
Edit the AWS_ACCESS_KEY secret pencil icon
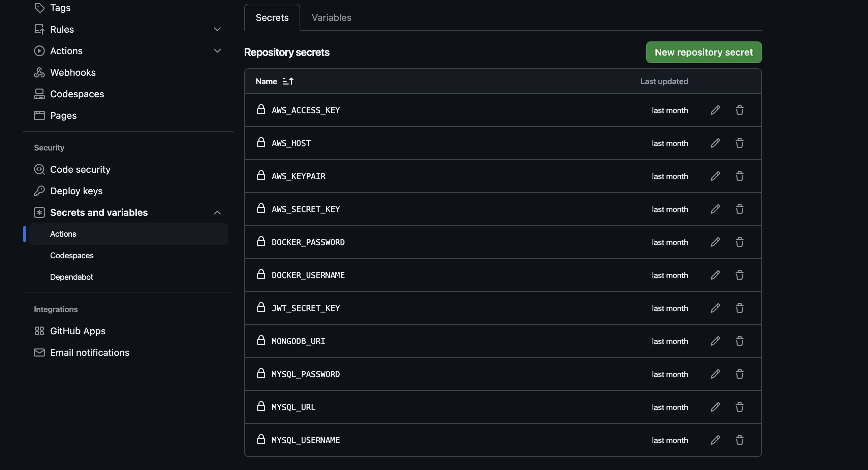pyautogui.click(x=715, y=110)
